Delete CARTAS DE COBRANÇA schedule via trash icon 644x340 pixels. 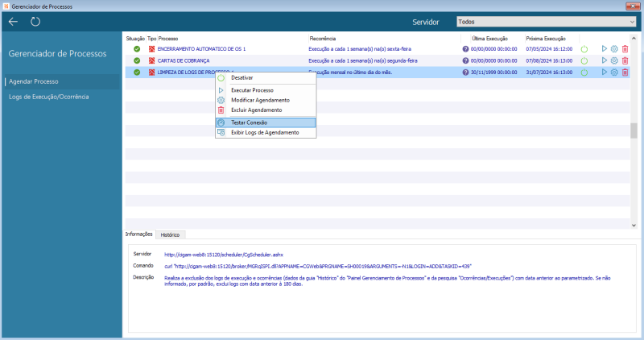tap(625, 60)
